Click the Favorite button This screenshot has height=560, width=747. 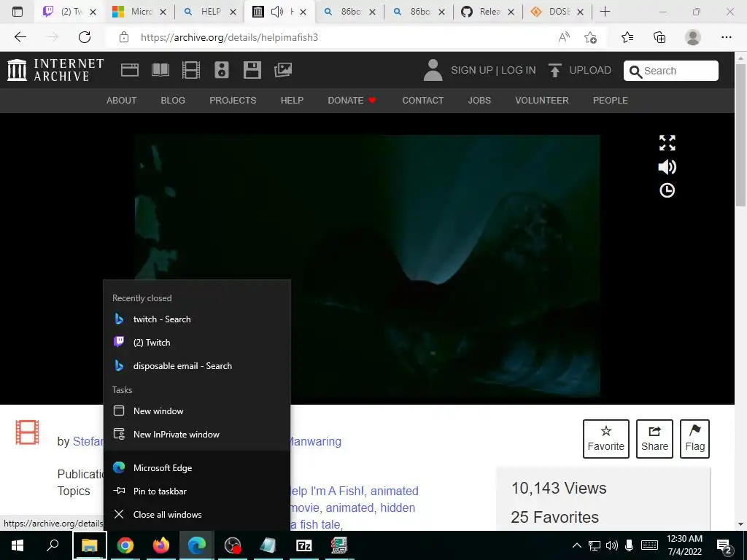point(606,438)
